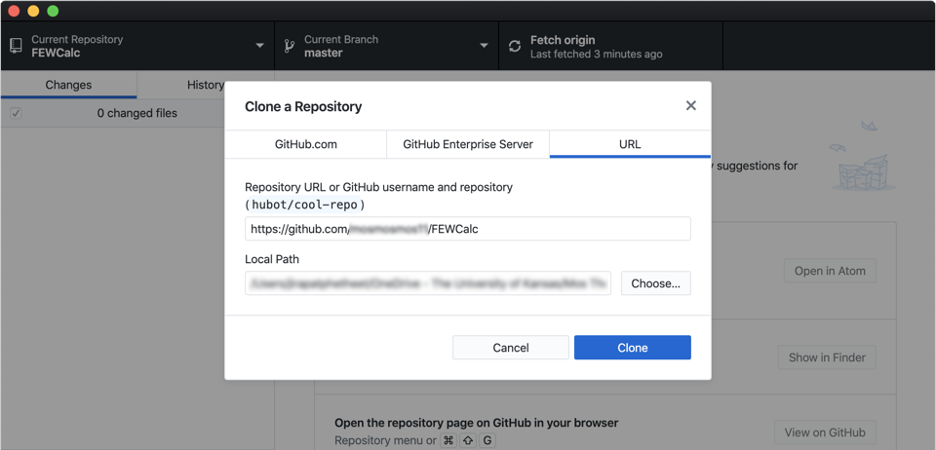Open the Current Repository FEWCalc dropdown
The height and width of the screenshot is (450, 936).
137,46
